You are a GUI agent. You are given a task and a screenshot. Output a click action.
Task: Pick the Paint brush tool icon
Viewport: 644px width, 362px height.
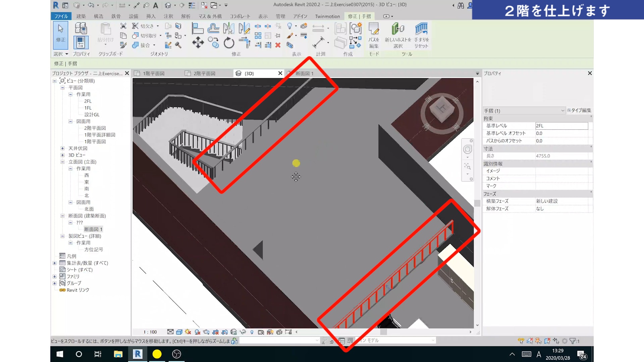click(x=290, y=36)
